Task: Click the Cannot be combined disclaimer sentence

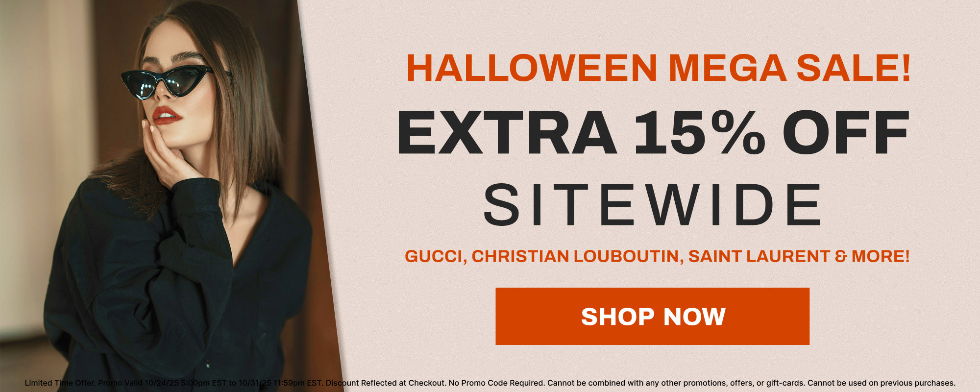Action: pyautogui.click(x=676, y=383)
